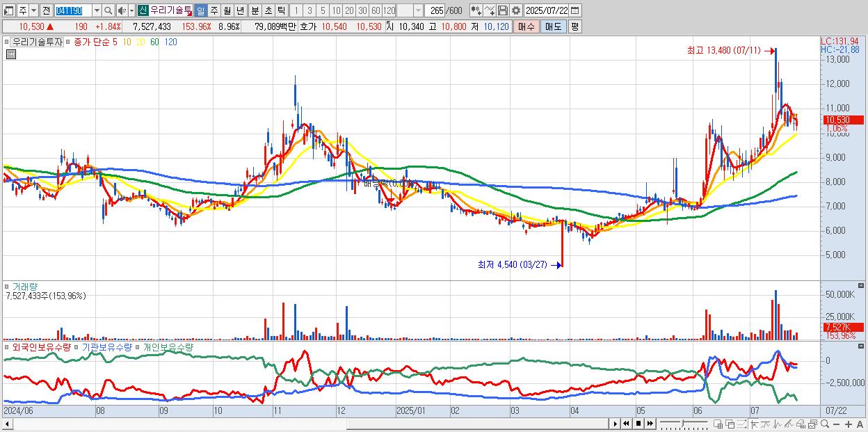
Task: Click the trend line tool icon
Action: click(766, 424)
